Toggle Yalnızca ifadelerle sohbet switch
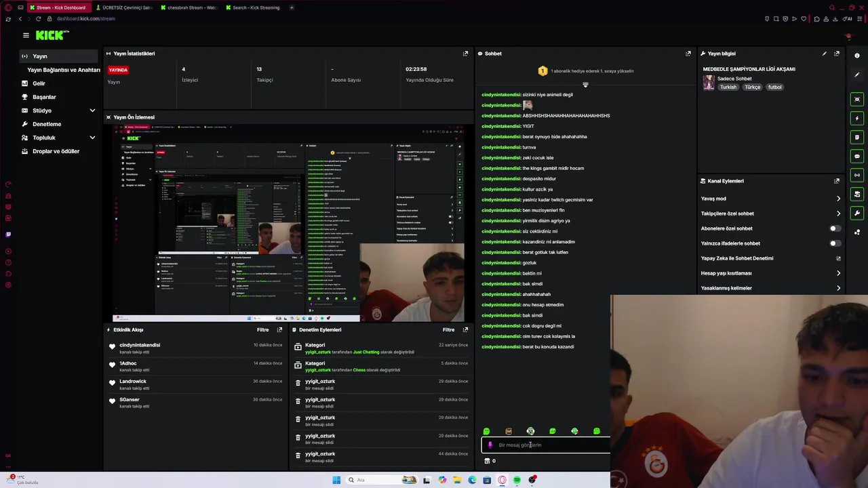The width and height of the screenshot is (868, 488). (835, 243)
